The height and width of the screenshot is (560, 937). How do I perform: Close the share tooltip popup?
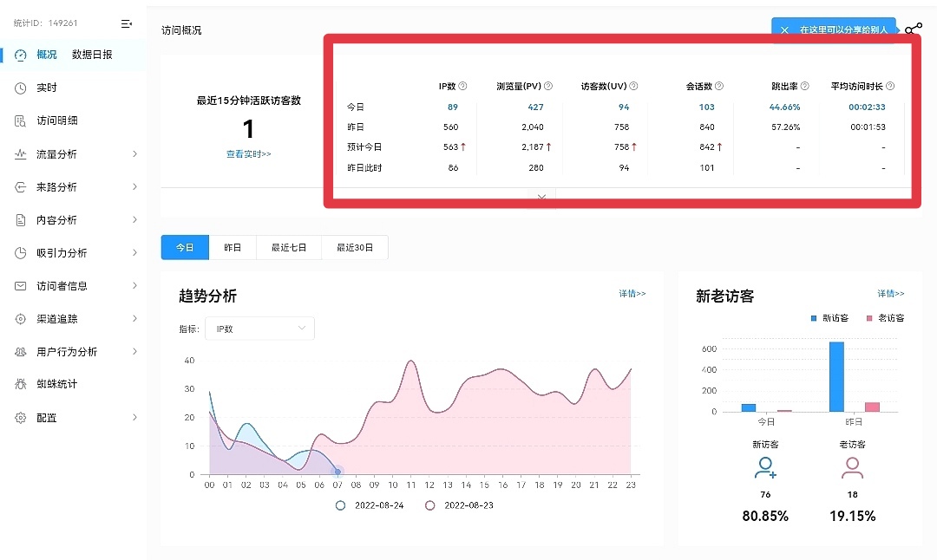point(785,28)
